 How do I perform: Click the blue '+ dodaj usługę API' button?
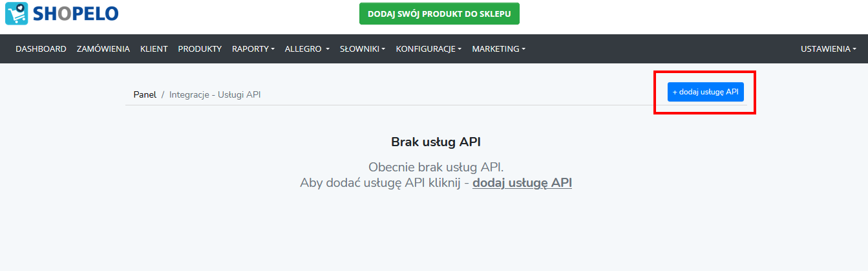click(x=706, y=92)
